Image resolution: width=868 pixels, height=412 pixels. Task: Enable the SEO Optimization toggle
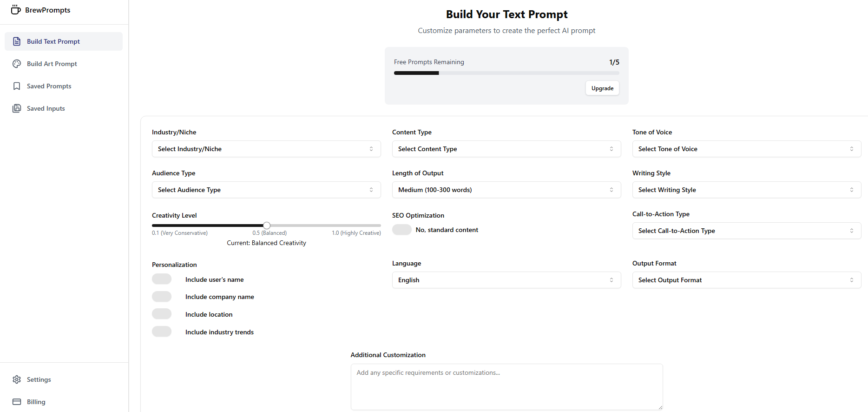402,230
